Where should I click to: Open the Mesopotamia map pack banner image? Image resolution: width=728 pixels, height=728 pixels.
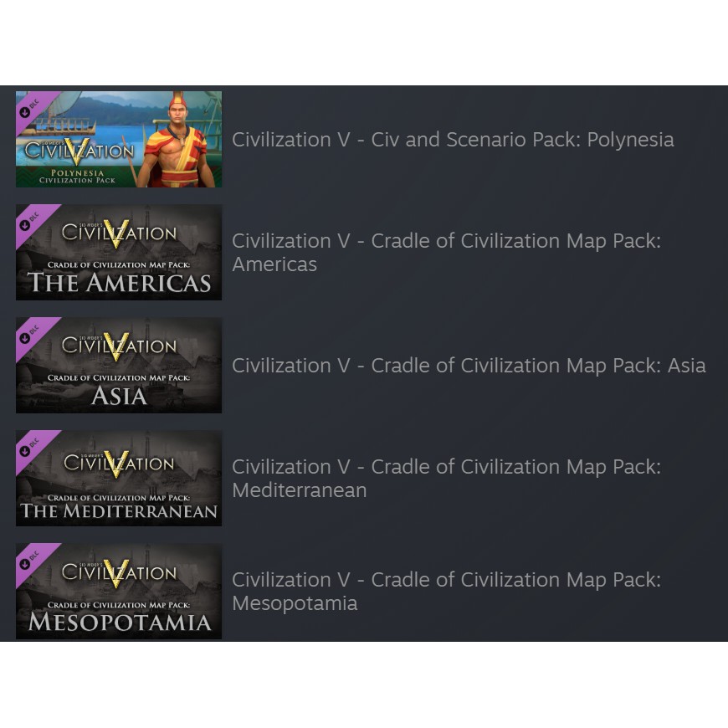pyautogui.click(x=119, y=591)
